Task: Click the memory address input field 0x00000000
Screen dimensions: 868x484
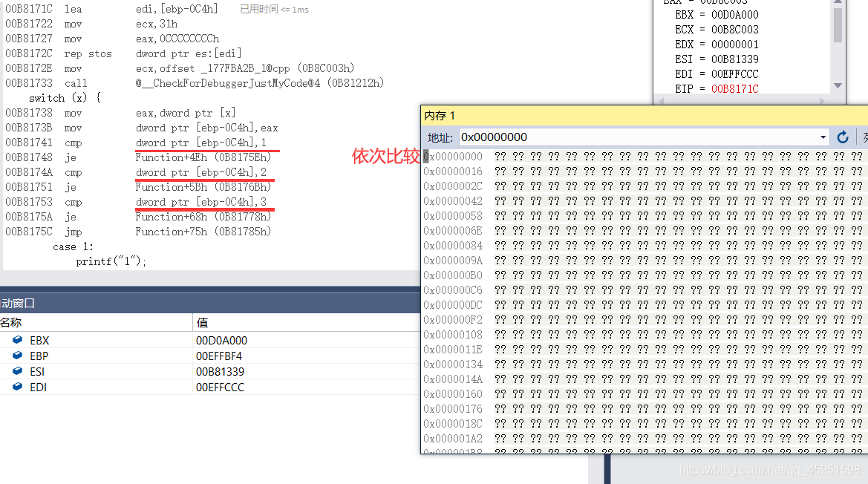Action: pos(639,137)
